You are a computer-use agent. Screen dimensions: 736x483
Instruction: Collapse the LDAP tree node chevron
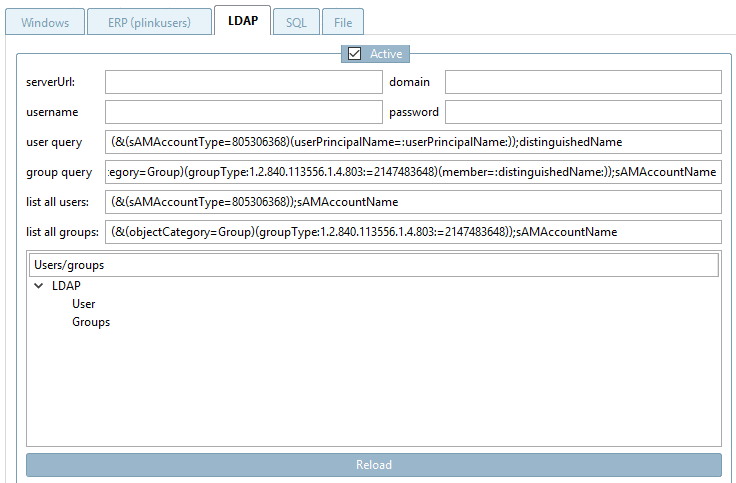pyautogui.click(x=39, y=285)
